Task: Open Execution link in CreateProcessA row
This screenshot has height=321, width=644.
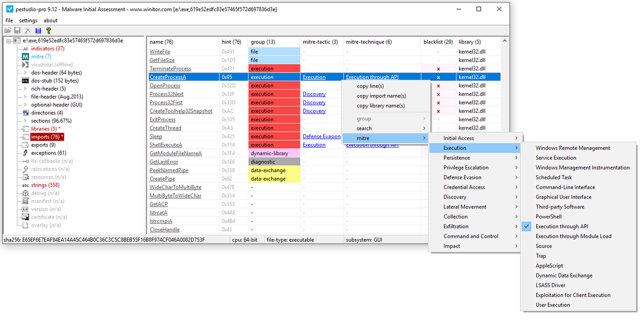Action: [314, 77]
